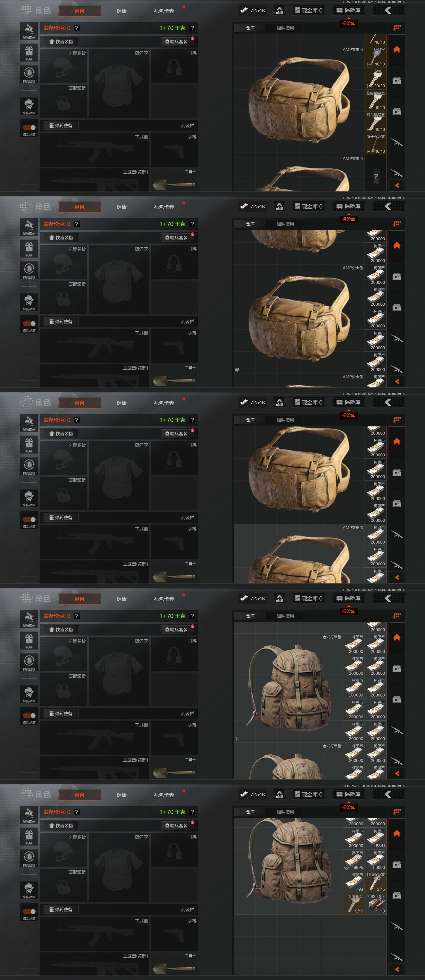Select the 所长办公室 key item

[x=376, y=144]
